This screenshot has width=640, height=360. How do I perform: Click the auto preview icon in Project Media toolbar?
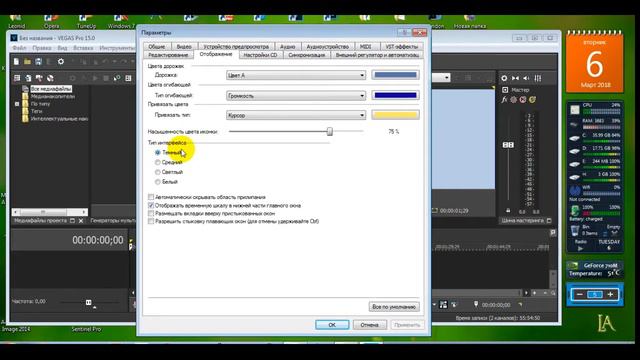[x=117, y=78]
